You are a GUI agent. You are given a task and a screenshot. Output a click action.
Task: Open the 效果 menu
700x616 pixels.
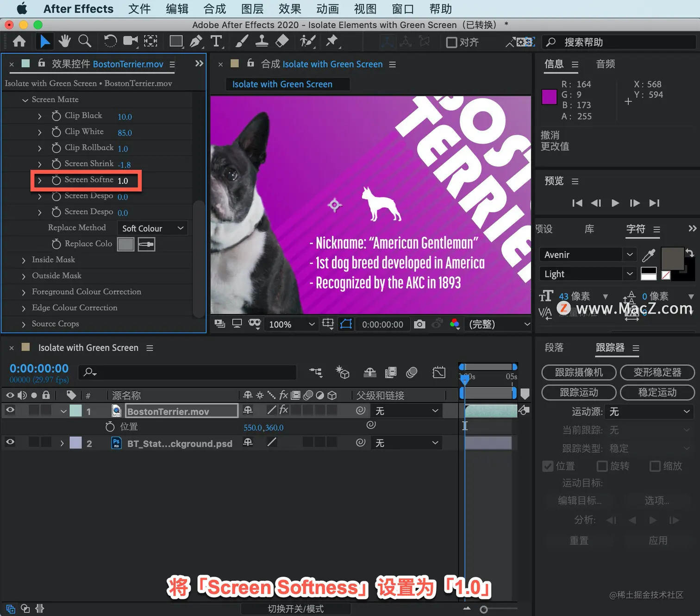coord(290,9)
